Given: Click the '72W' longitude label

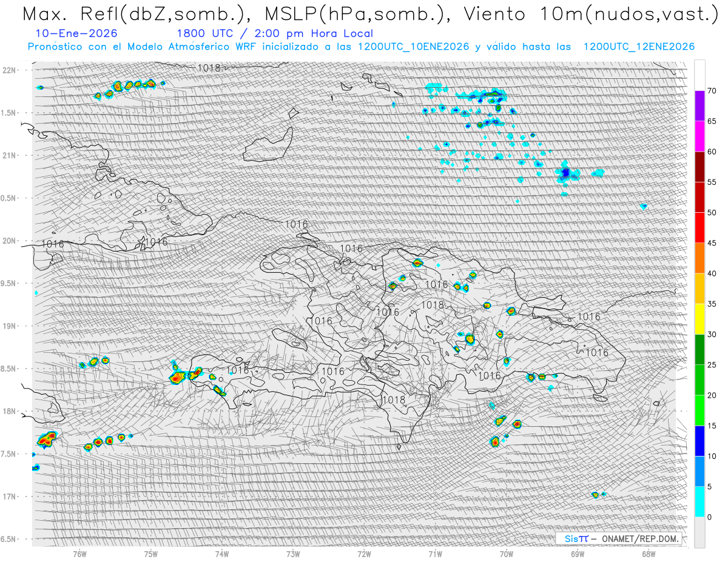Looking at the screenshot, I should coord(364,554).
